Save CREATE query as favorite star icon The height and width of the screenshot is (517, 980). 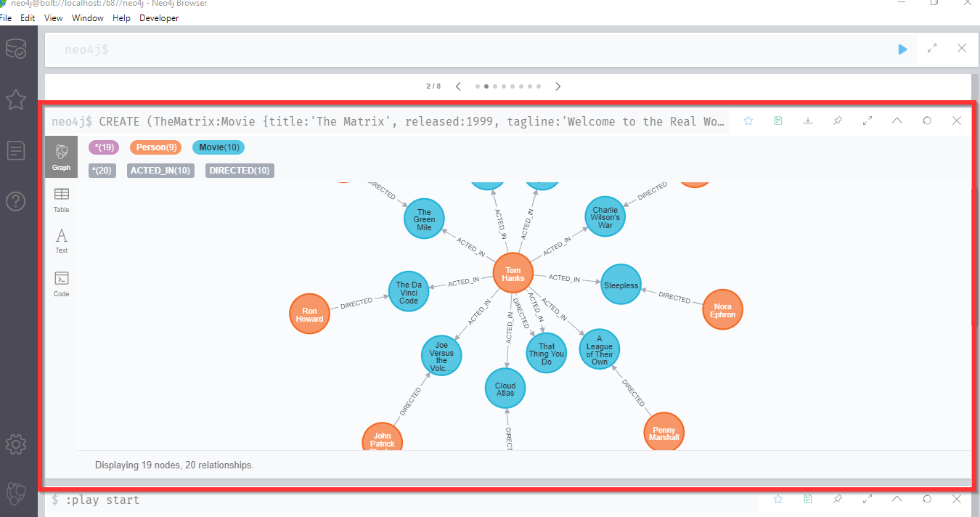(748, 121)
